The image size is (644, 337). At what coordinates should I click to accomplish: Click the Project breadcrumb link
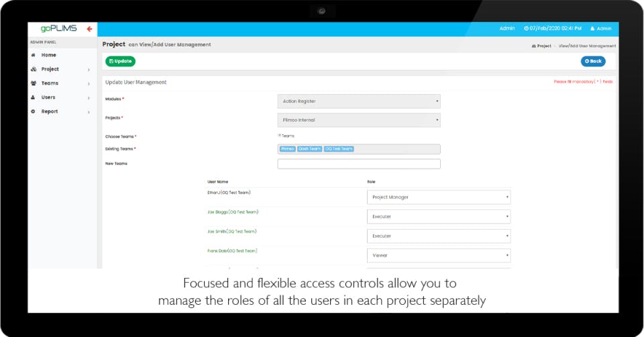[541, 46]
